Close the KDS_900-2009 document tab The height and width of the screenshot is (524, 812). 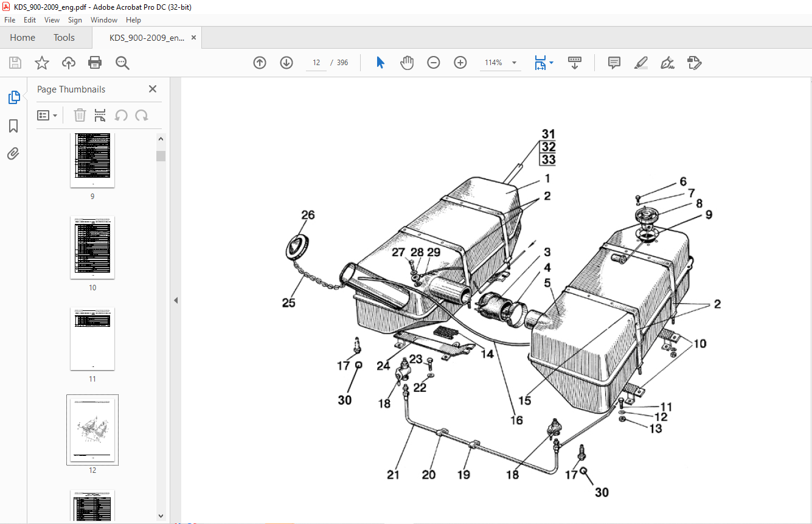193,38
